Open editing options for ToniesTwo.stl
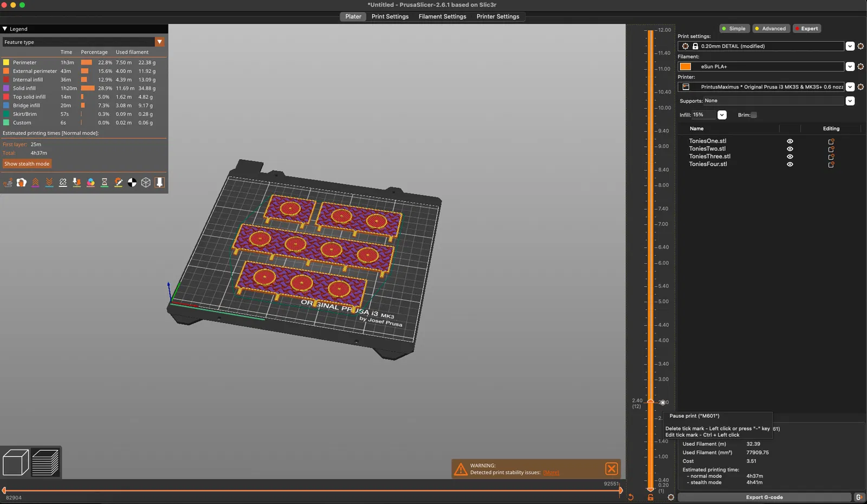The width and height of the screenshot is (867, 504). point(831,149)
